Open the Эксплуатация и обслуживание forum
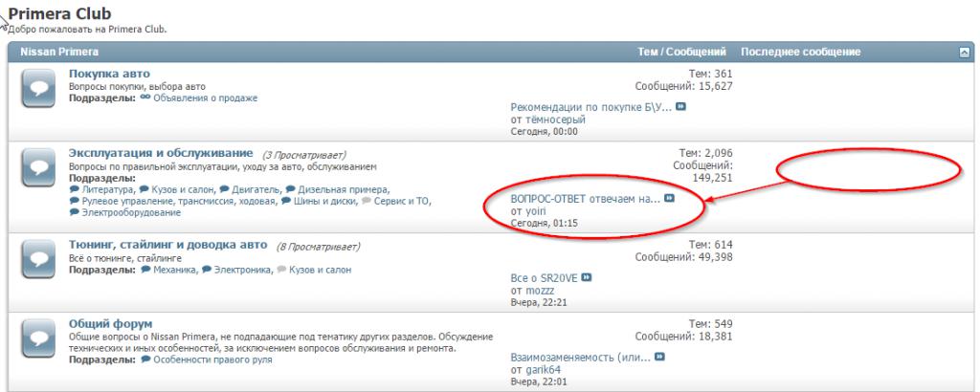 click(x=161, y=154)
